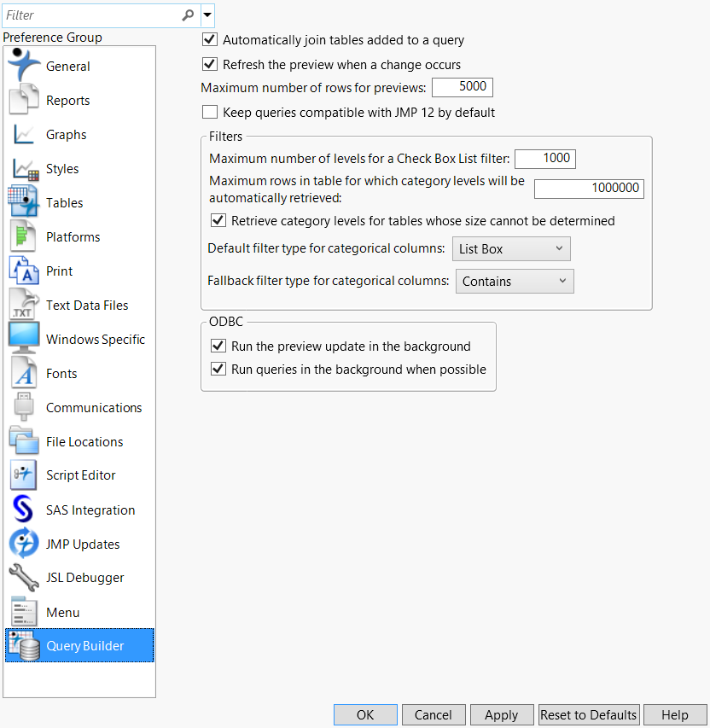Select the JMP Updates label
This screenshot has width=710, height=728.
[83, 545]
